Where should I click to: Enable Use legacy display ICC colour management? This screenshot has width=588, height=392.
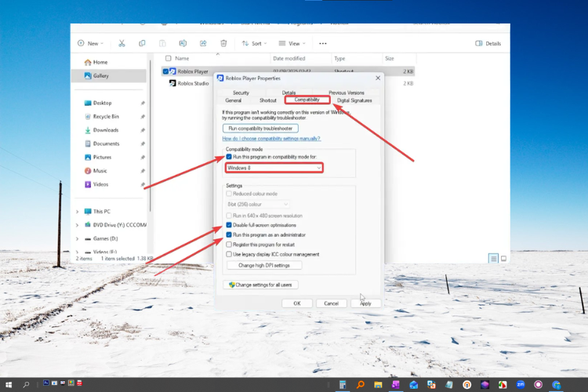point(229,254)
